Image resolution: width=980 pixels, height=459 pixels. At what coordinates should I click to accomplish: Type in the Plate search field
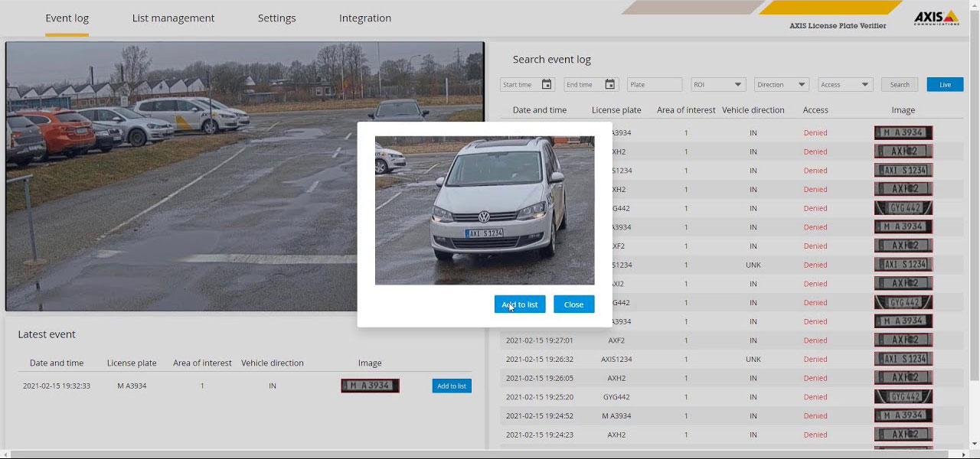pyautogui.click(x=654, y=85)
